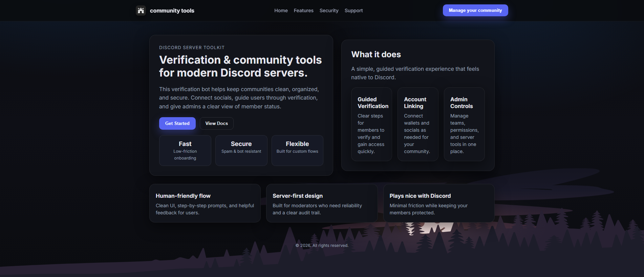Image resolution: width=644 pixels, height=277 pixels.
Task: Click 'Connect wallets and socials' description
Action: point(417,134)
